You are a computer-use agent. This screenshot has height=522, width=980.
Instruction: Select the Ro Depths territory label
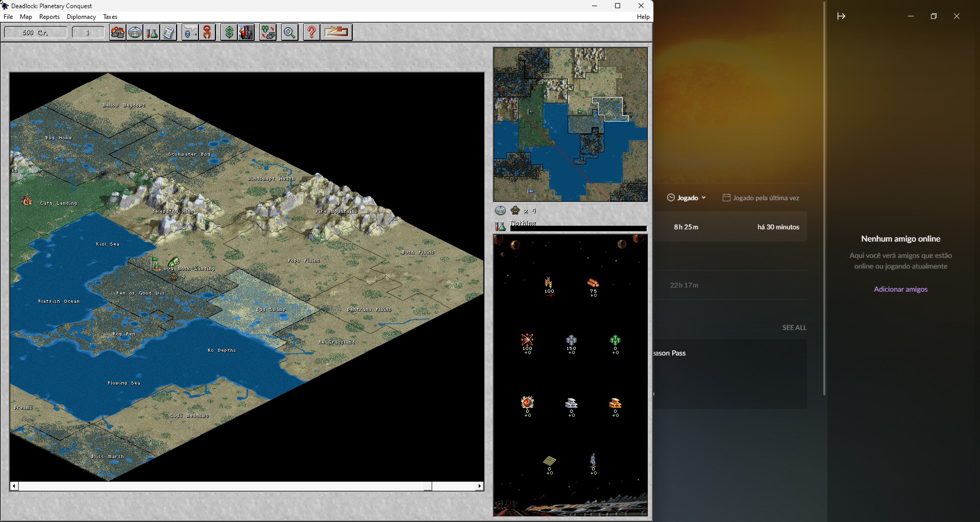[222, 350]
